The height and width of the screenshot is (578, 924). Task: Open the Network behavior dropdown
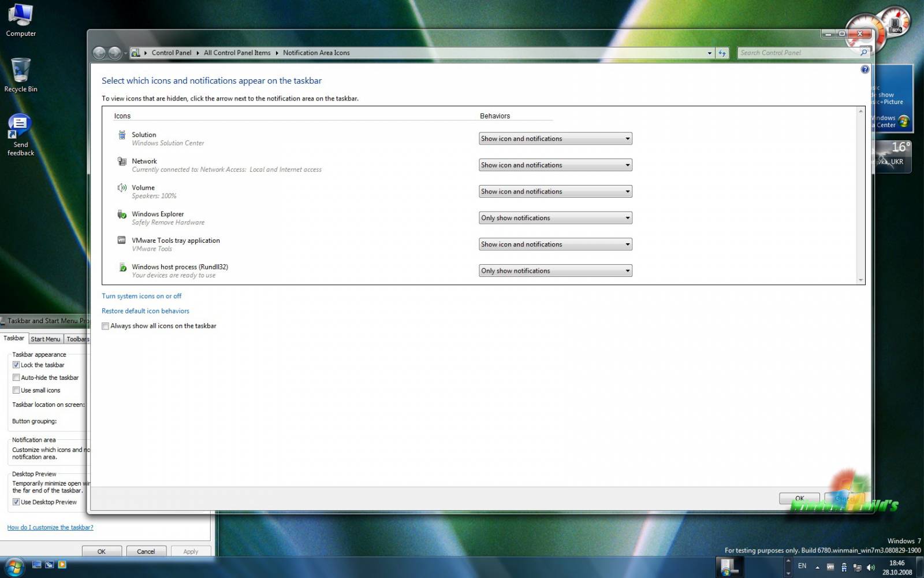[556, 165]
